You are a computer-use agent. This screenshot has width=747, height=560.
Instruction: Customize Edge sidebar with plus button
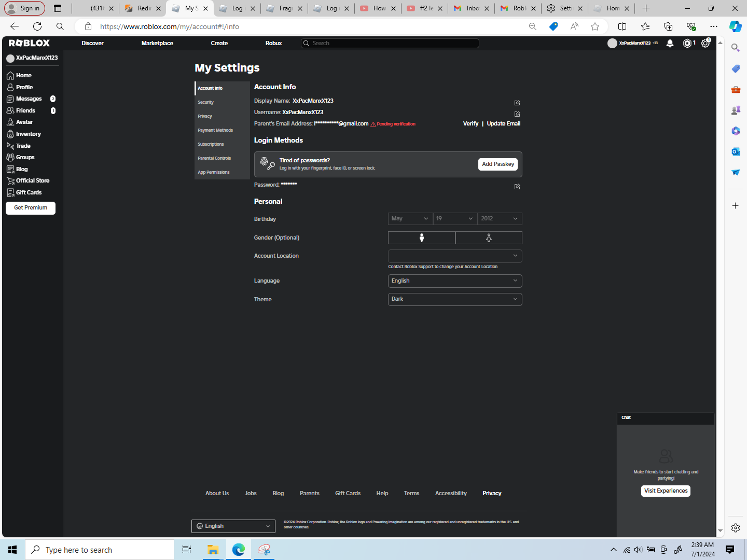[736, 206]
